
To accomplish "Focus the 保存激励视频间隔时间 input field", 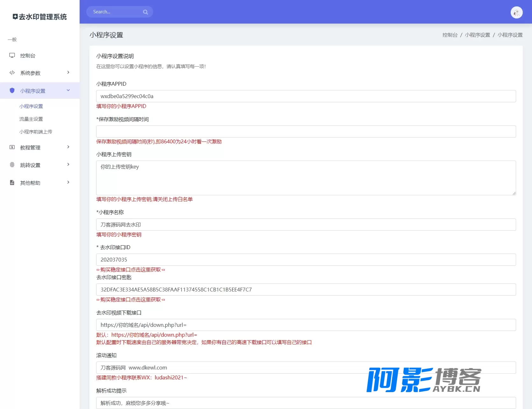I will 306,132.
